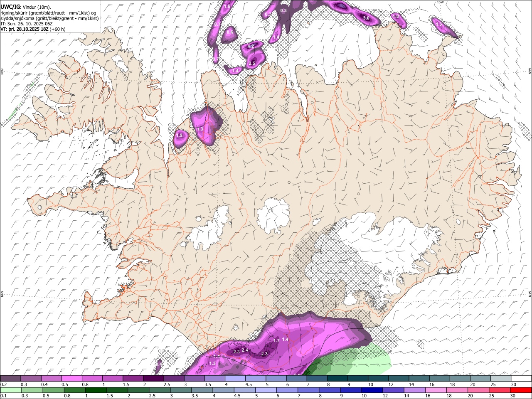Click the 2.4 snowfall value label
Screen dimensions: 532x399
[245, 350]
